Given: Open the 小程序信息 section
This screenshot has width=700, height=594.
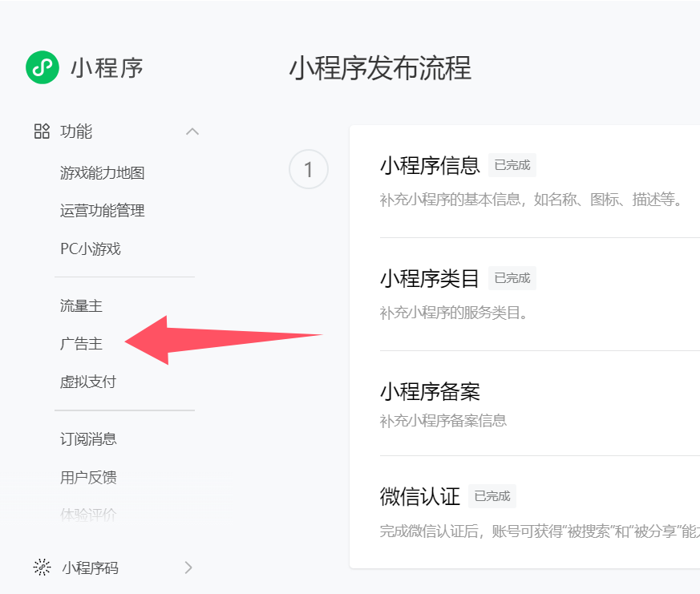Looking at the screenshot, I should [430, 166].
